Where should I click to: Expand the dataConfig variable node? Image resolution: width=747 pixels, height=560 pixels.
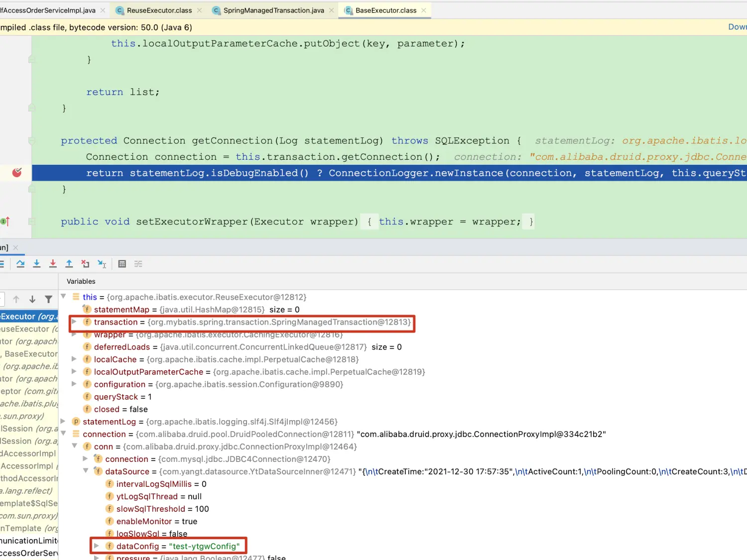(x=97, y=546)
